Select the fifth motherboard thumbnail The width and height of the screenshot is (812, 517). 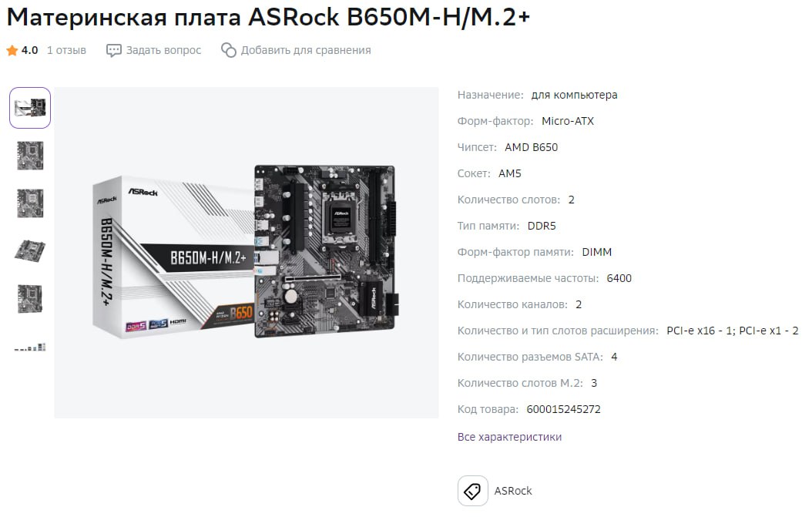coord(30,298)
